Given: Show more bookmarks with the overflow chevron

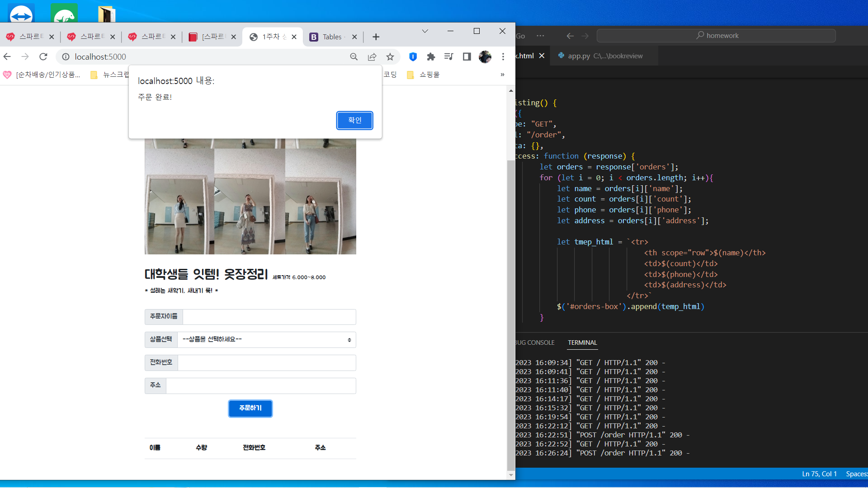Looking at the screenshot, I should [x=502, y=75].
